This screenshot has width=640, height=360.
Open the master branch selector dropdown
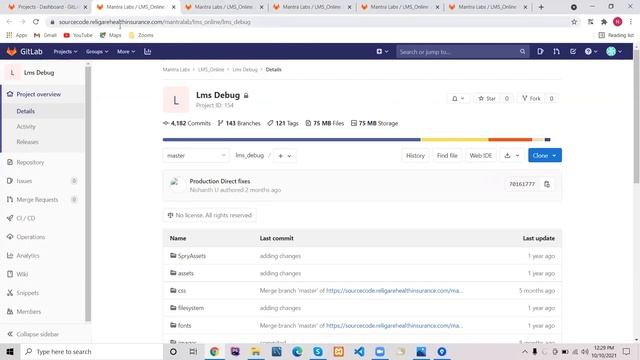click(x=196, y=156)
